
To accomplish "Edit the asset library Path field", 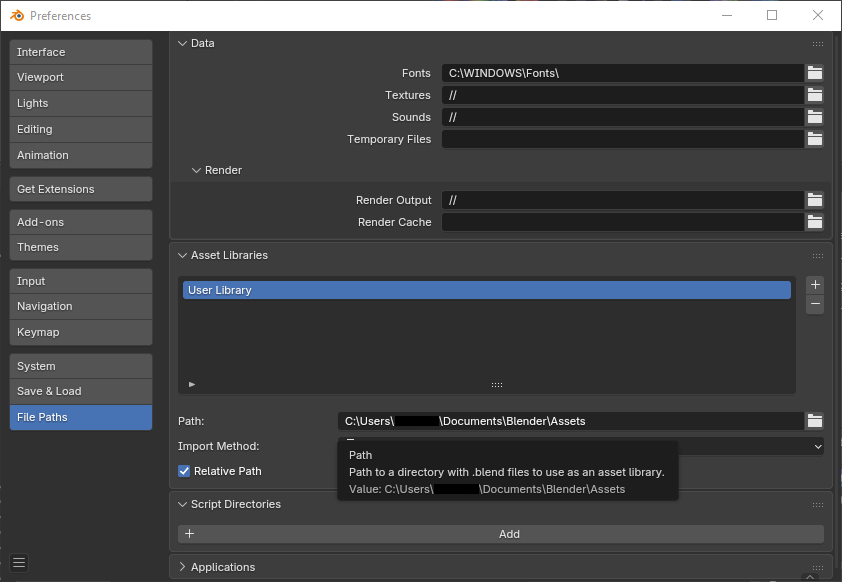I will coord(571,421).
